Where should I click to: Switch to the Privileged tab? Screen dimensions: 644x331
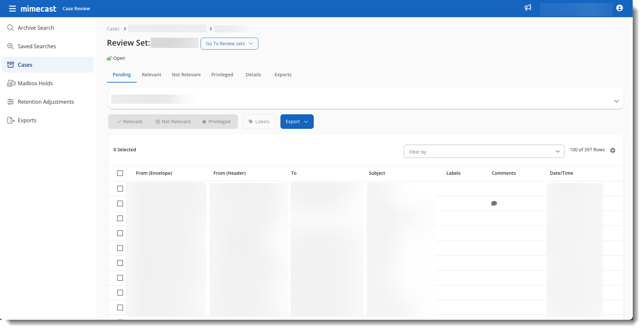(222, 75)
